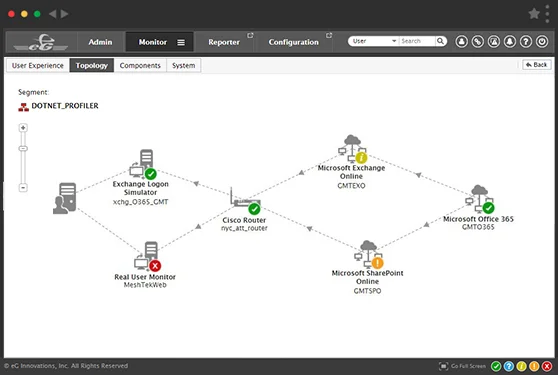Open the alarm warning monitor icon
Image resolution: width=558 pixels, height=375 pixels.
[x=494, y=42]
